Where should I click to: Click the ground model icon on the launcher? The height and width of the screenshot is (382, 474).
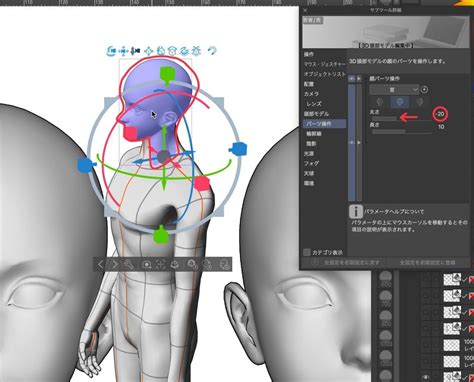[175, 265]
